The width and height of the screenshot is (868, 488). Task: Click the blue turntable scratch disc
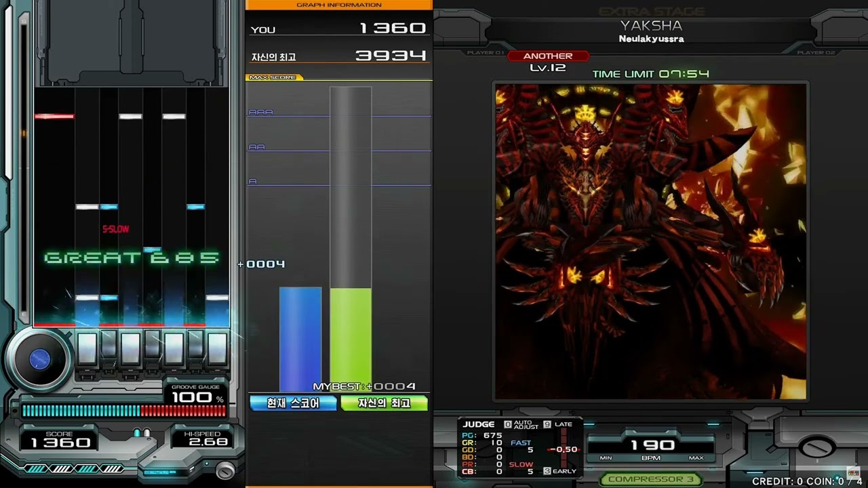coord(39,360)
